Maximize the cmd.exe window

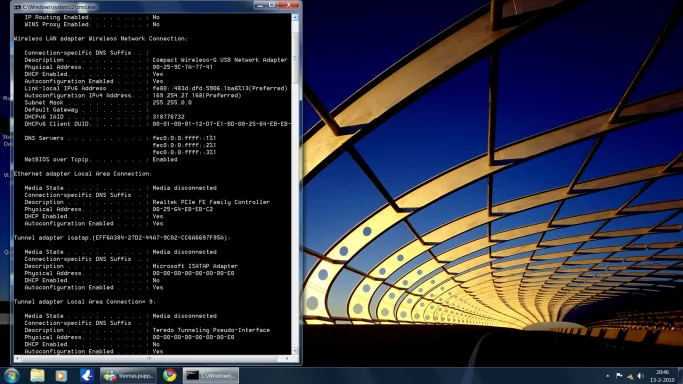pos(272,5)
